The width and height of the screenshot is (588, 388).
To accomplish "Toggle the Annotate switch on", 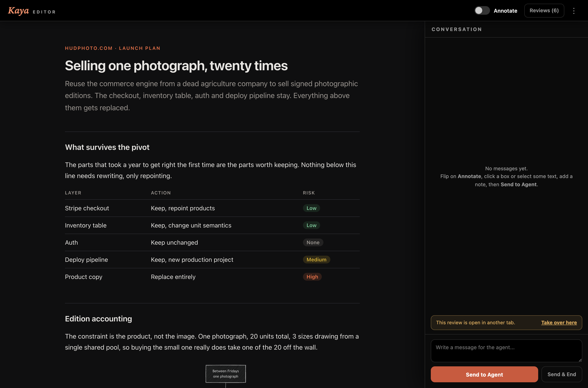I will (482, 10).
